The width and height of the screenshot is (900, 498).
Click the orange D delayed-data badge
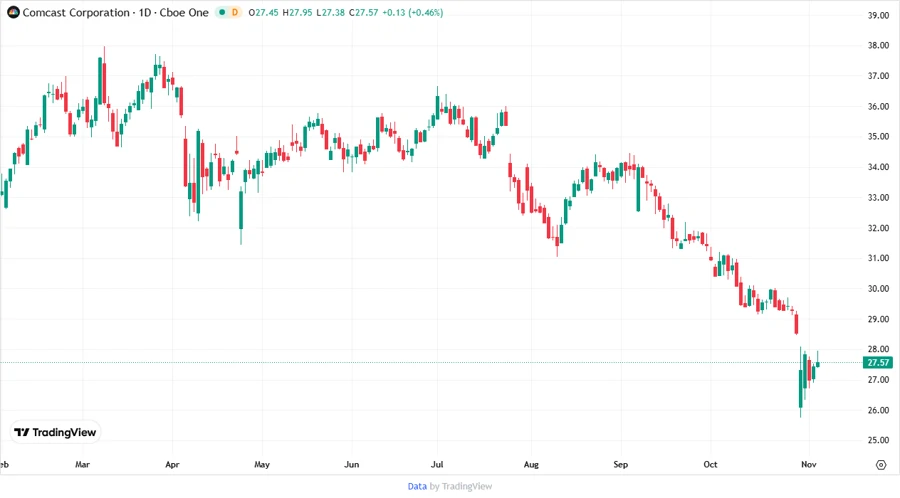pos(235,12)
